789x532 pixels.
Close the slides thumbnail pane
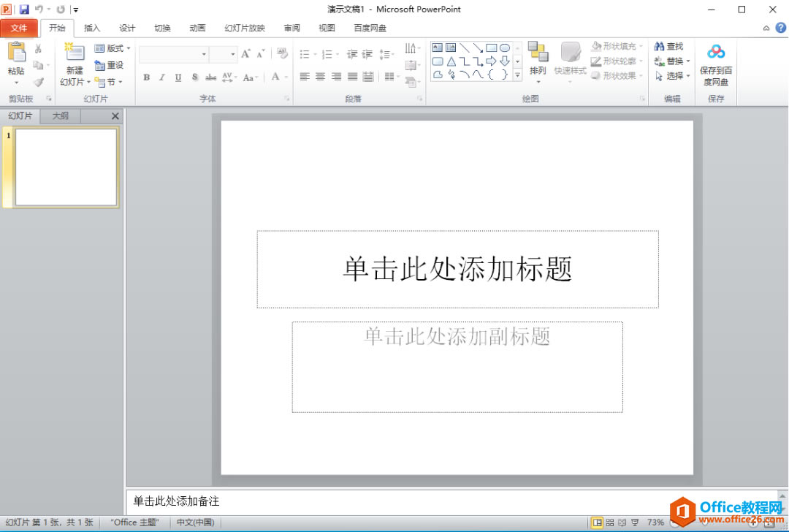coord(115,116)
